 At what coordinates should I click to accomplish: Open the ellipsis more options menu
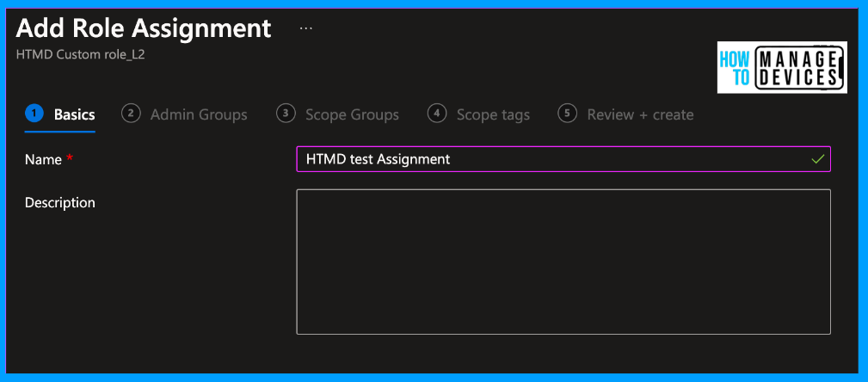[x=306, y=28]
